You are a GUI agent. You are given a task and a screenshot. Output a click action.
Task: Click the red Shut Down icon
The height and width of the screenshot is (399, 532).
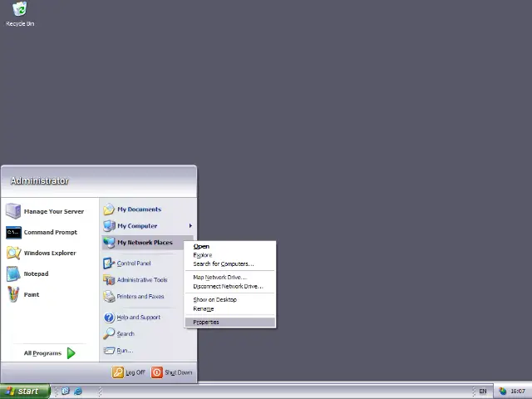[157, 372]
